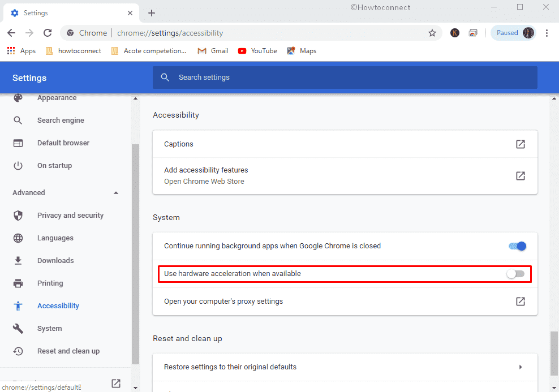Open proxy settings external link icon

click(x=521, y=301)
